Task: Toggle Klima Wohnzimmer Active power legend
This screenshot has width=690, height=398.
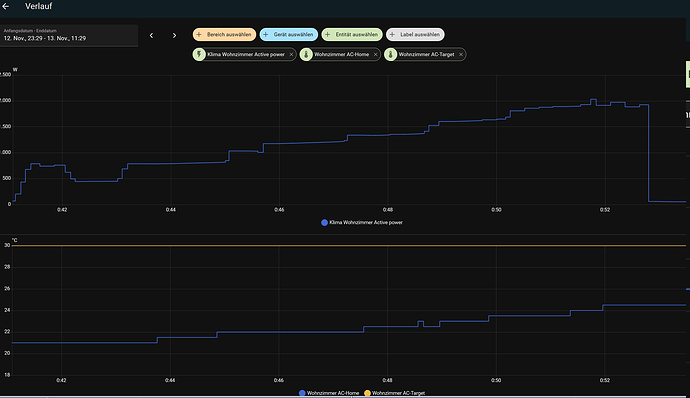Action: 362,223
